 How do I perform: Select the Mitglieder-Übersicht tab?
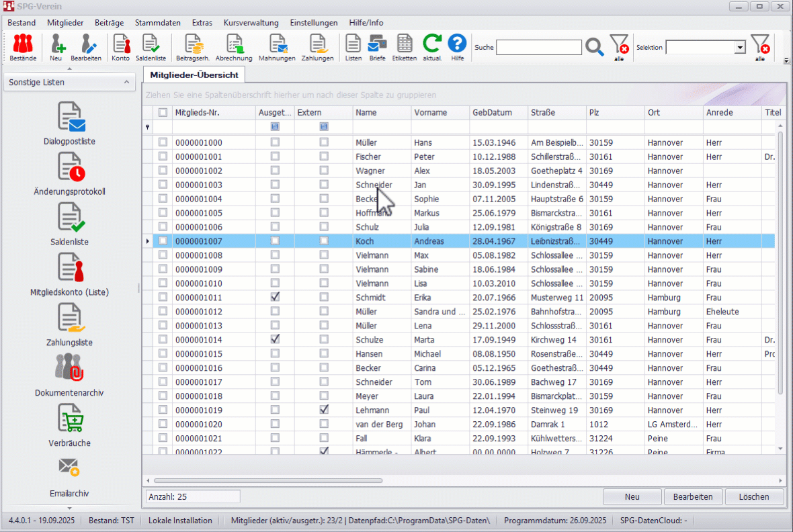click(x=194, y=75)
